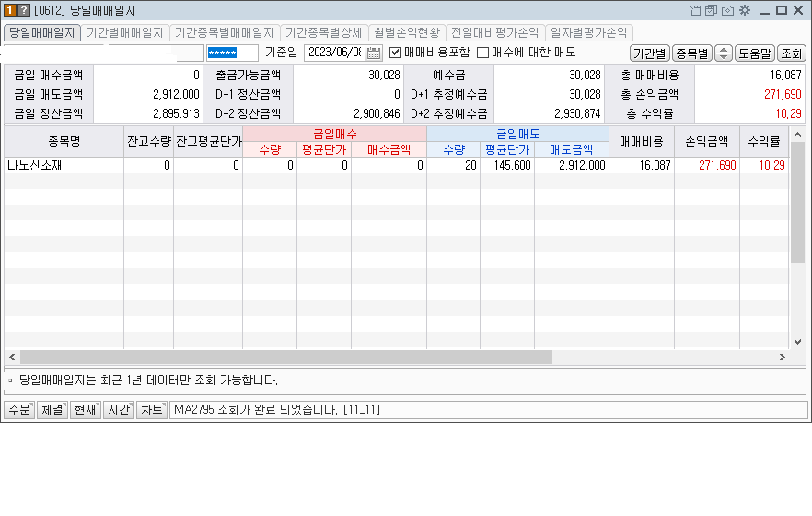Click the 매매비용 column header
The width and height of the screenshot is (812, 516).
(642, 141)
